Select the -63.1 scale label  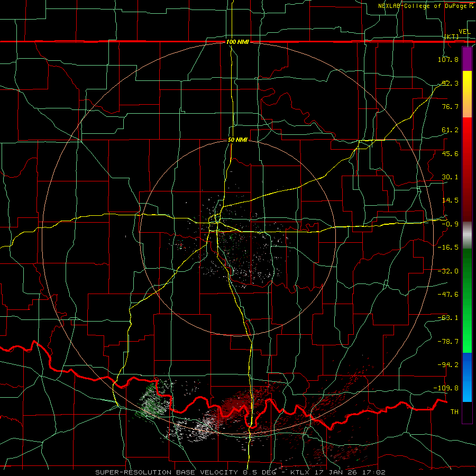(448, 317)
